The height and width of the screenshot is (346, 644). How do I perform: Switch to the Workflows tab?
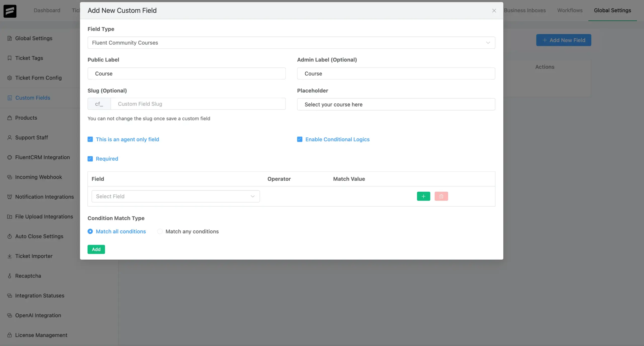[570, 10]
